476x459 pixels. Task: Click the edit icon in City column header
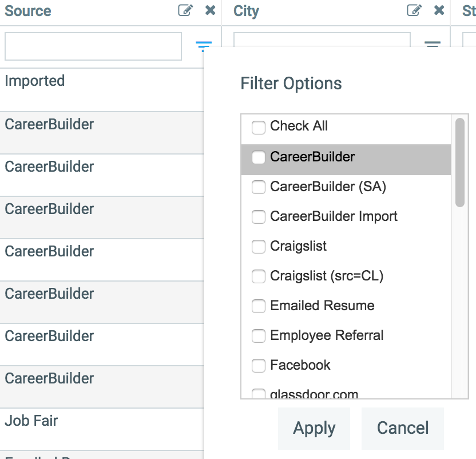[x=414, y=10]
